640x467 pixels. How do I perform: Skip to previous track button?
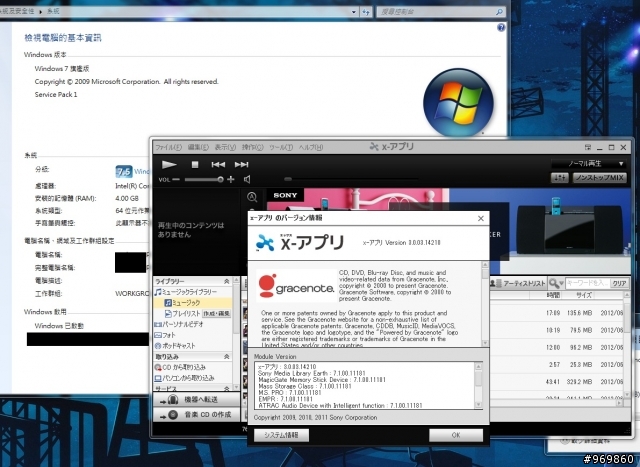pos(218,165)
